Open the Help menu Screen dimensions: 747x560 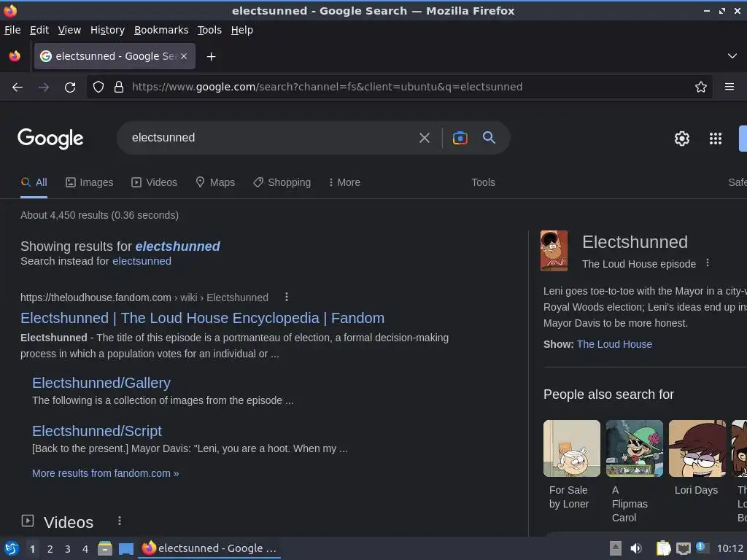[x=242, y=30]
